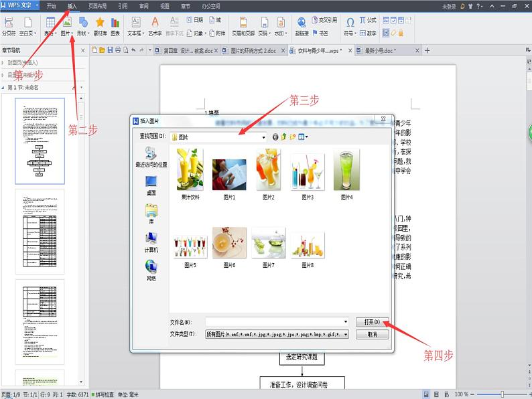Click the 域 field button

click(x=215, y=20)
